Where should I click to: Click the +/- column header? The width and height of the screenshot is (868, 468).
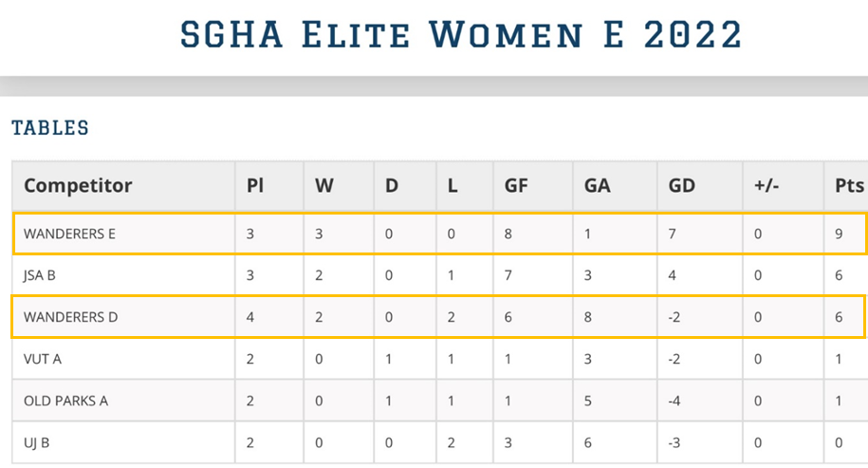pyautogui.click(x=766, y=185)
